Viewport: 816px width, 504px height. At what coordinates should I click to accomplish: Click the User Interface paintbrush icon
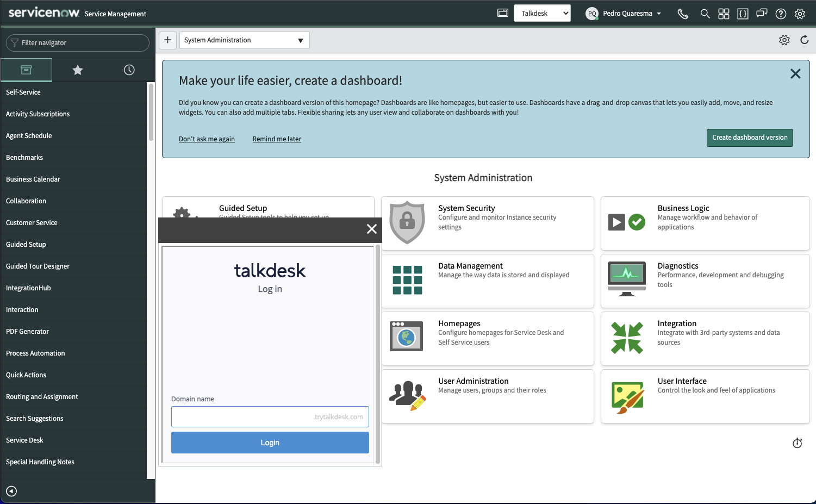point(627,397)
